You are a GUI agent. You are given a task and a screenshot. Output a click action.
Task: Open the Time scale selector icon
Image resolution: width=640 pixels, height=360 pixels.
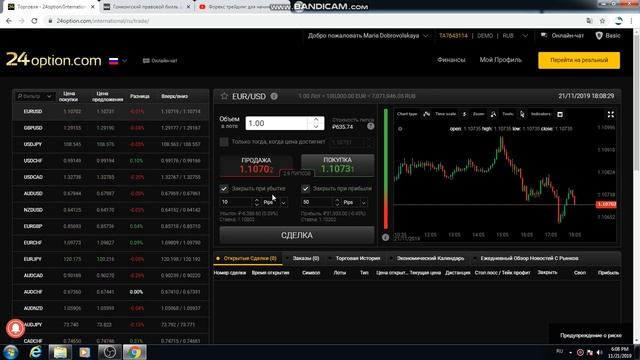point(464,114)
